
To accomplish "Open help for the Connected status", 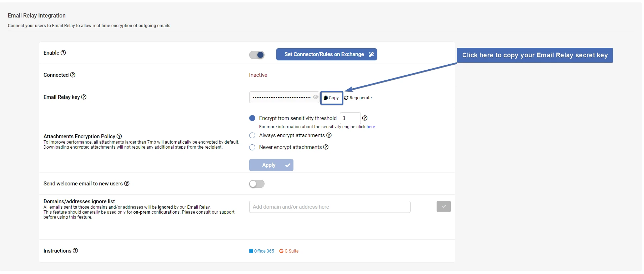I will click(x=73, y=75).
